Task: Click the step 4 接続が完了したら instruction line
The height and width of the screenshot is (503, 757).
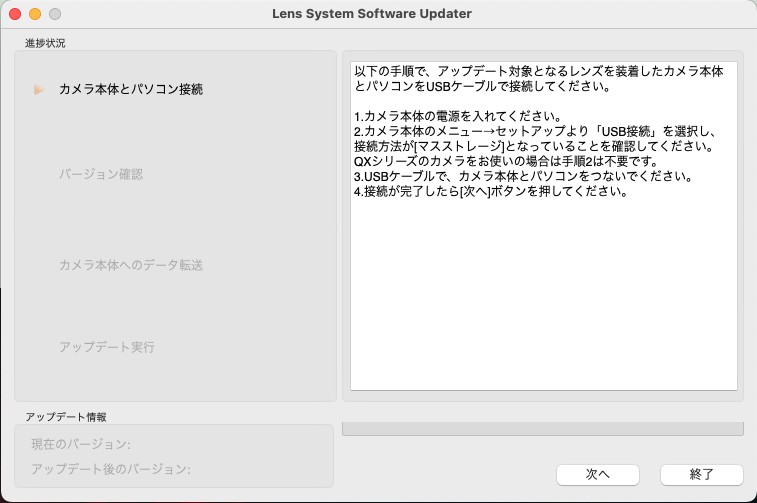Action: click(x=491, y=191)
